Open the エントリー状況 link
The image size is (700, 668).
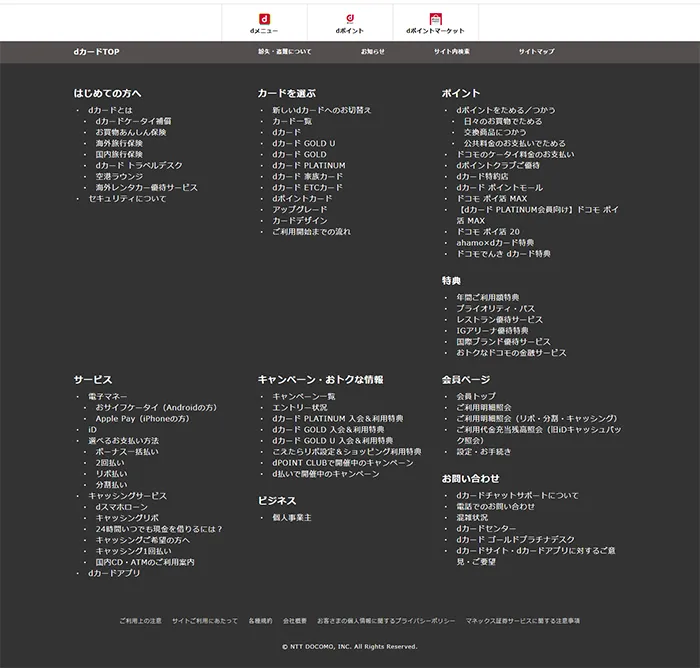click(x=300, y=408)
